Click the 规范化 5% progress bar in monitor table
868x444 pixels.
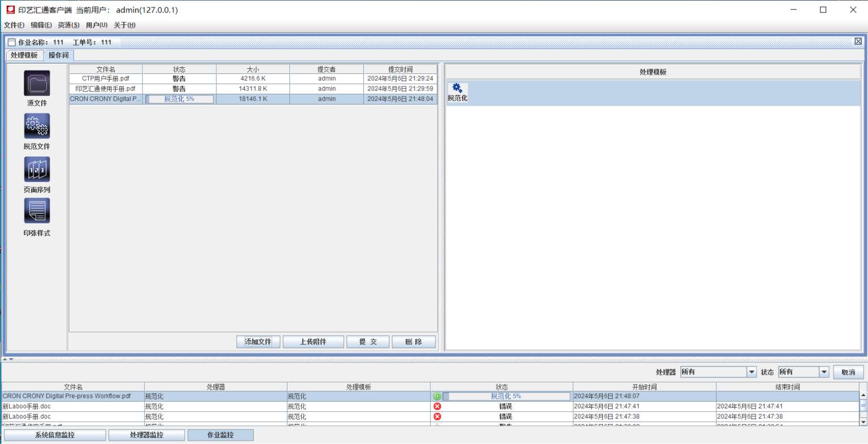pos(506,397)
